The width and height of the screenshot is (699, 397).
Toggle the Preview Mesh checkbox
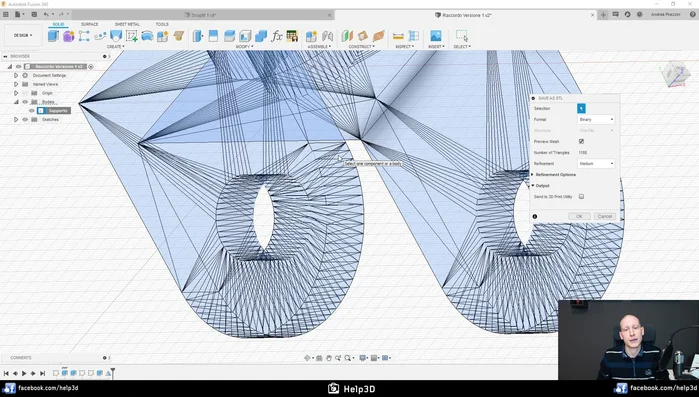tap(581, 141)
